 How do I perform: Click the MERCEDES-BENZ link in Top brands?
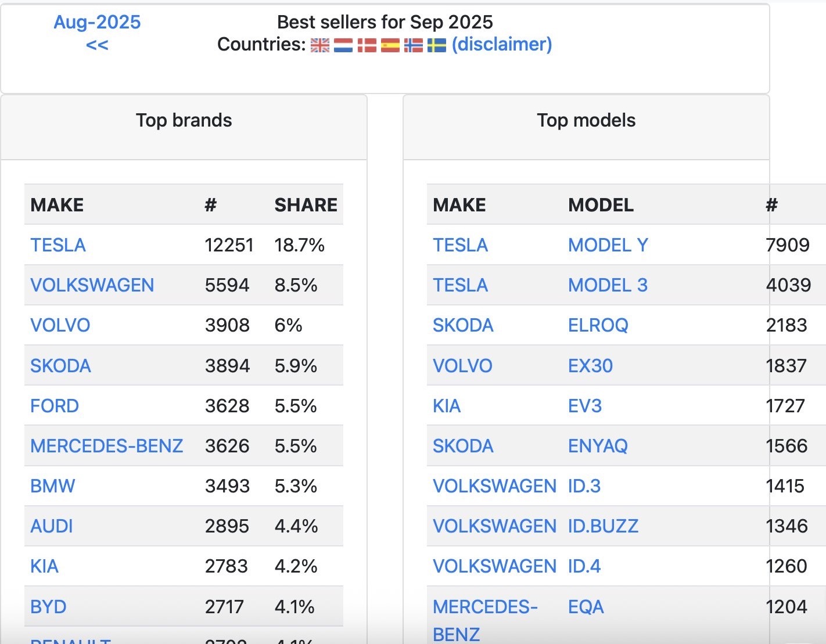tap(106, 446)
